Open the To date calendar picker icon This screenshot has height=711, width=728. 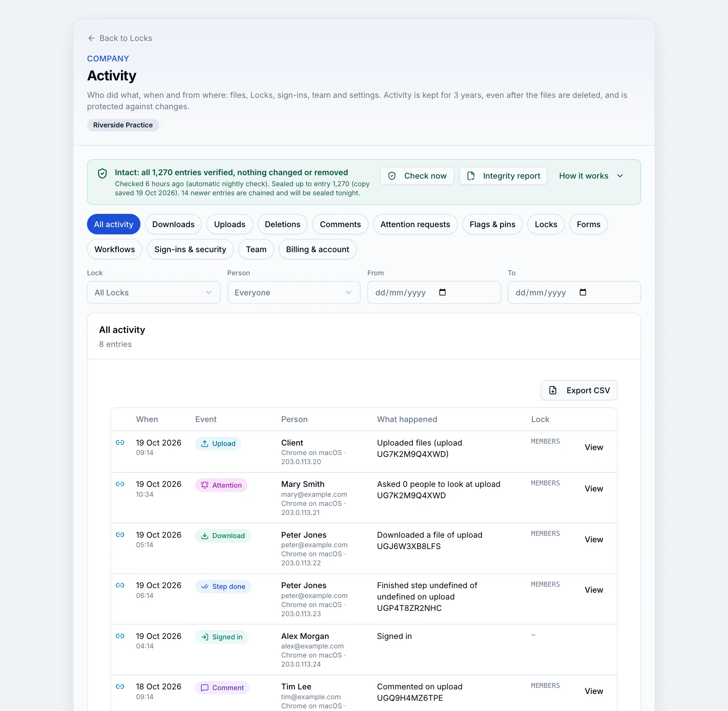tap(583, 292)
